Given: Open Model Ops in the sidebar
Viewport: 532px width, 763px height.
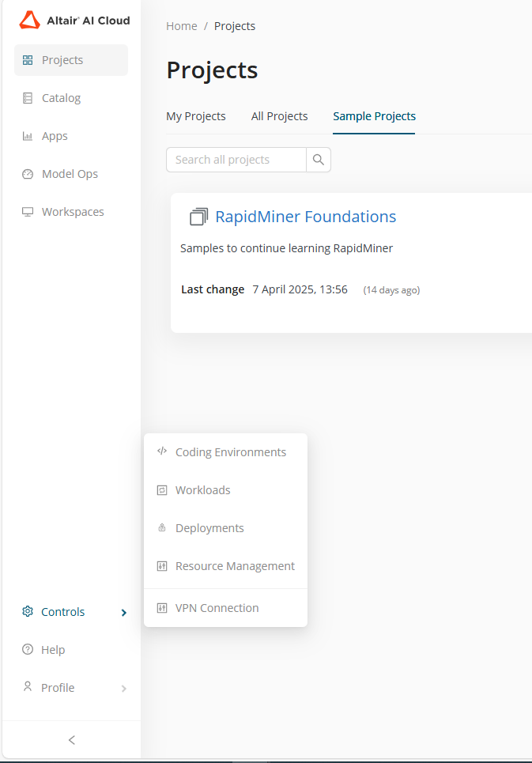Looking at the screenshot, I should tap(71, 174).
